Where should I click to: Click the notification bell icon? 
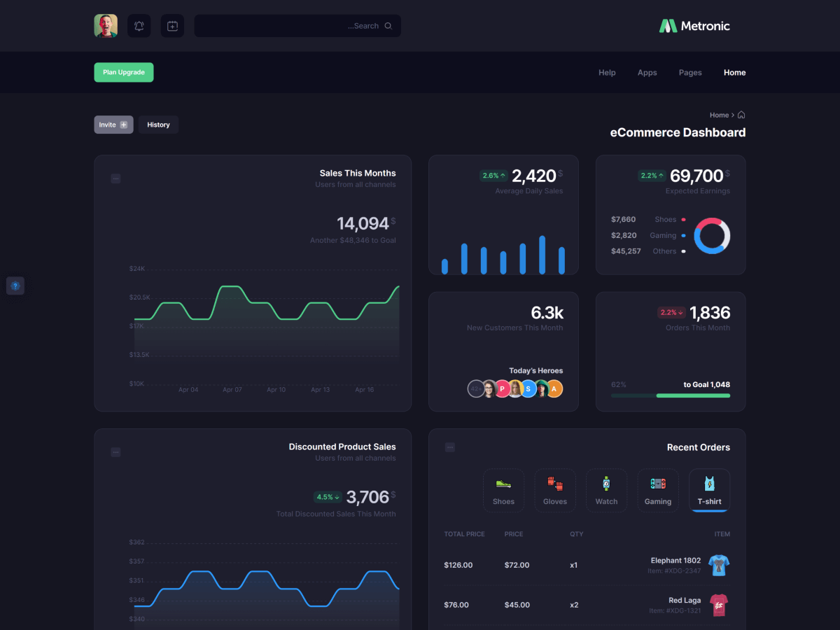point(139,26)
